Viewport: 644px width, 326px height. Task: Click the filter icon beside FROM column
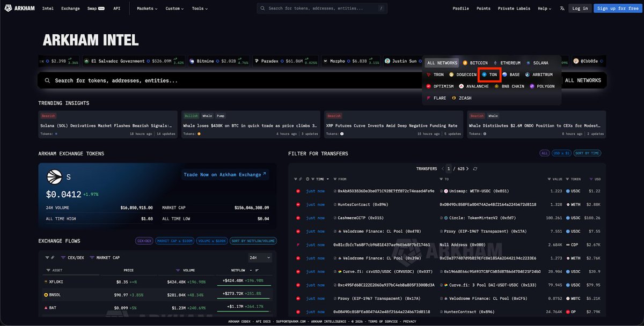click(x=335, y=179)
